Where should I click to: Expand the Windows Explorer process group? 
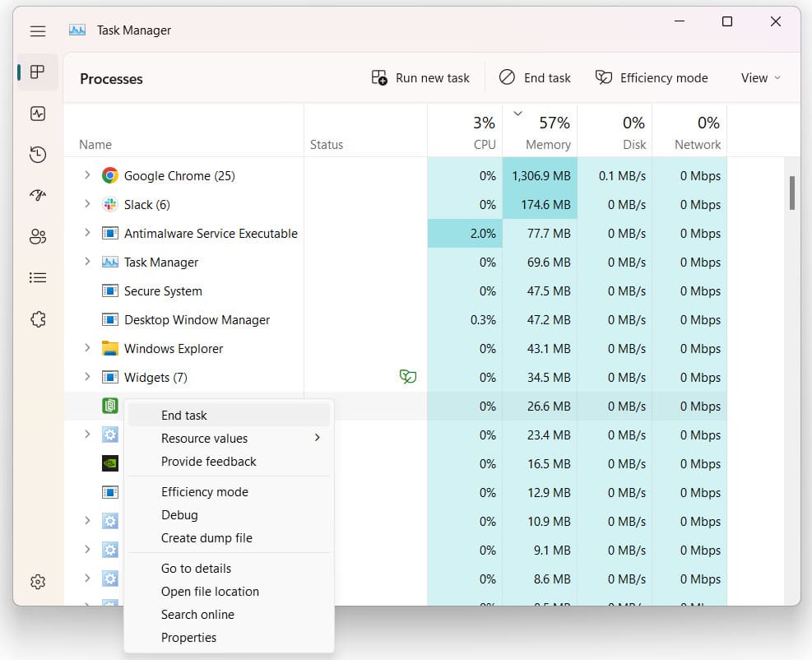(x=87, y=347)
